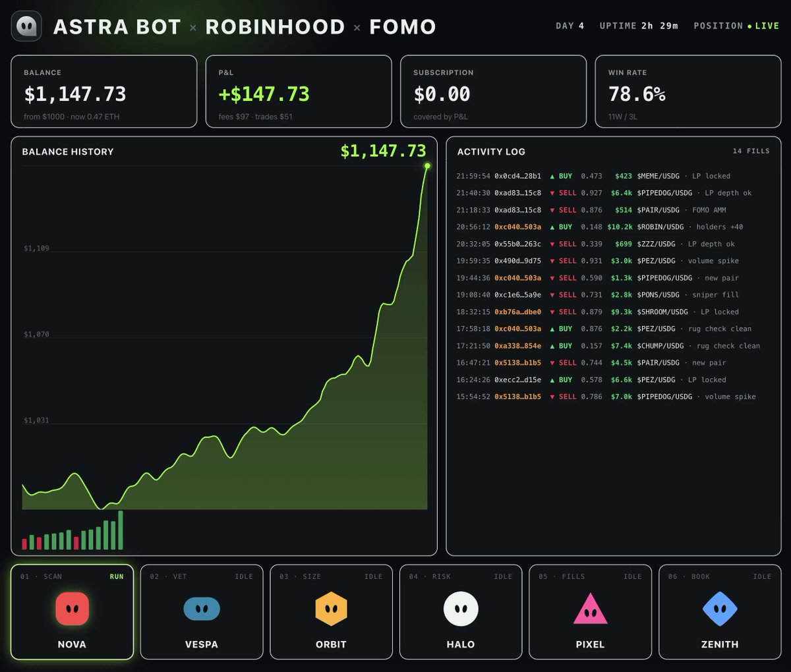Select the red NOVA agent icon

(x=73, y=608)
